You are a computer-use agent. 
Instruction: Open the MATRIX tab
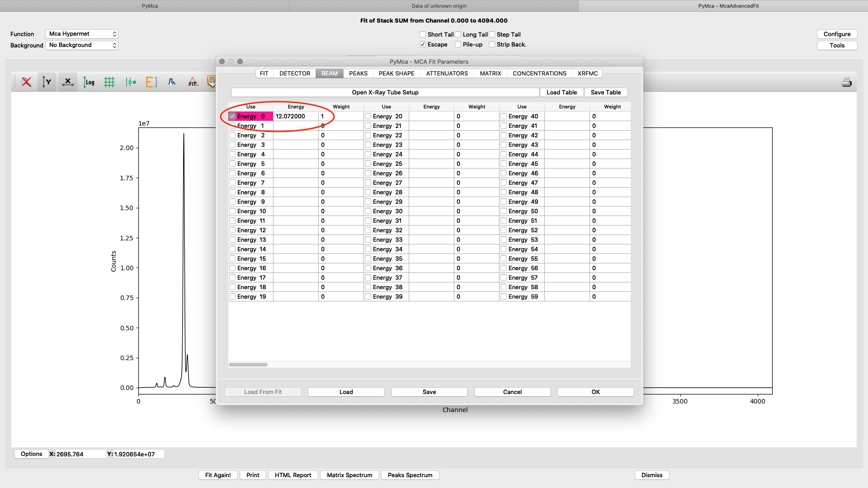(491, 73)
